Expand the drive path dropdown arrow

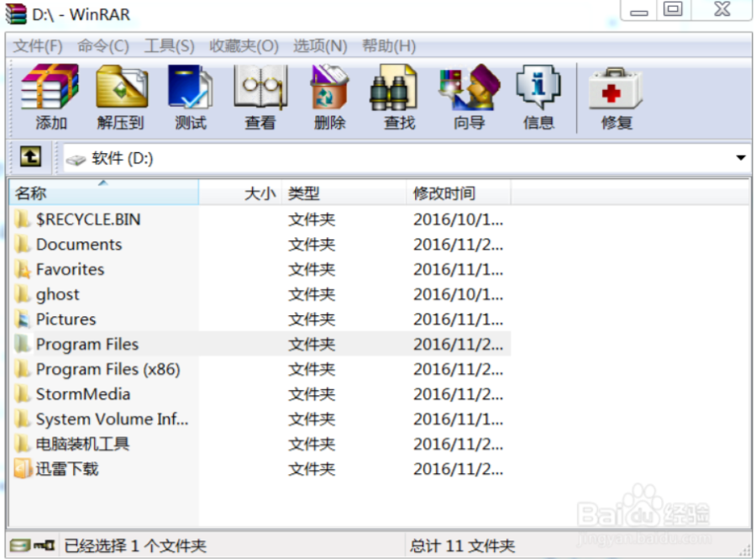(741, 158)
